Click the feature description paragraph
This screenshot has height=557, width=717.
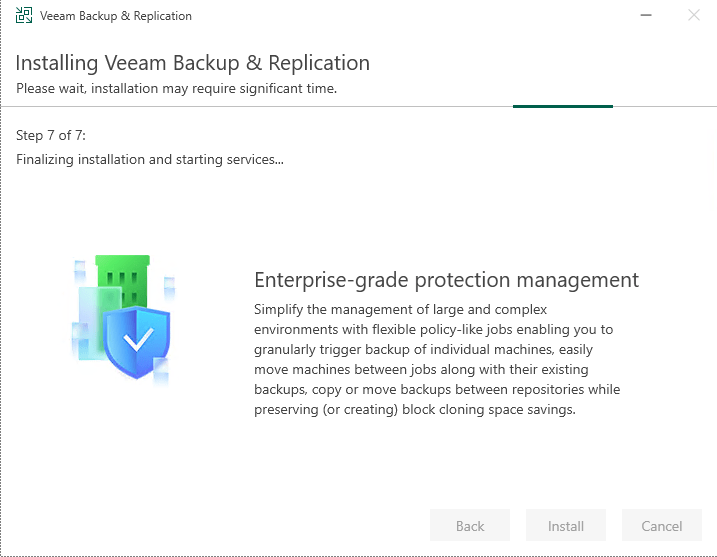[x=437, y=359]
